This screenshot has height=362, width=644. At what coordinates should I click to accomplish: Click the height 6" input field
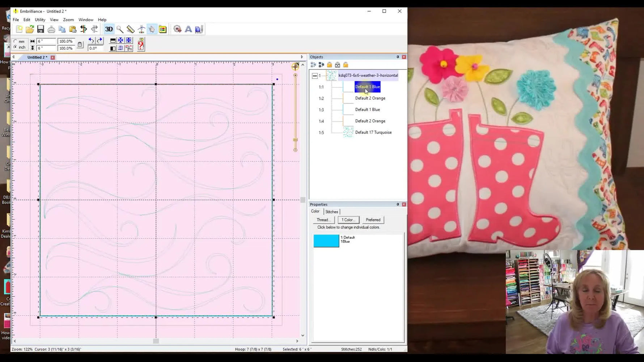click(x=46, y=48)
